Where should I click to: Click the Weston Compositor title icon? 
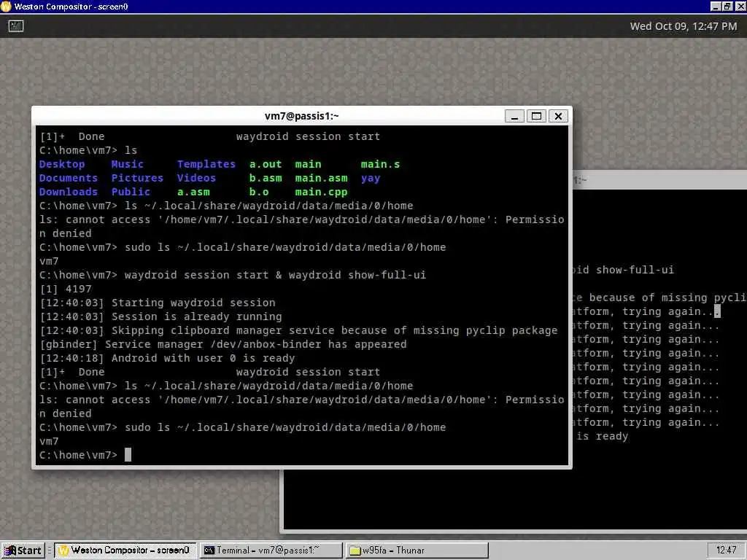[6, 6]
